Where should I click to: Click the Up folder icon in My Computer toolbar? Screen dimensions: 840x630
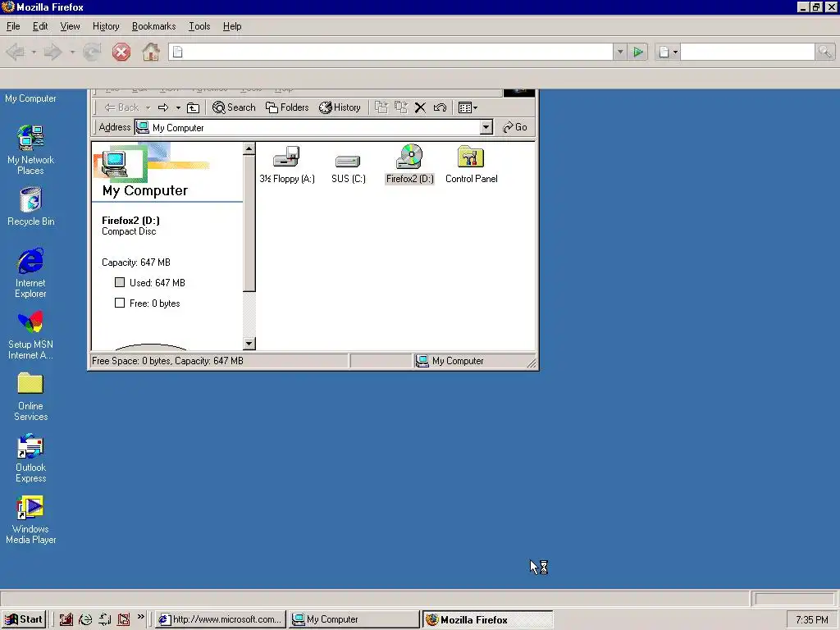coord(193,107)
